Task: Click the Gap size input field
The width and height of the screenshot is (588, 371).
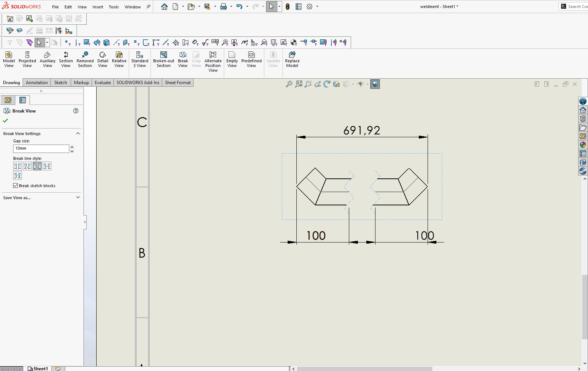Action: click(41, 149)
